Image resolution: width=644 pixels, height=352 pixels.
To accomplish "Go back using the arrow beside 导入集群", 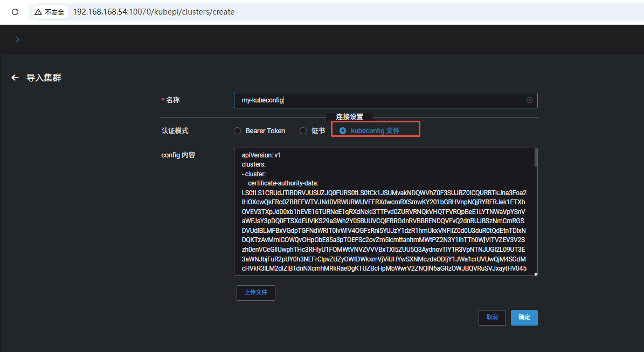I will coord(15,78).
